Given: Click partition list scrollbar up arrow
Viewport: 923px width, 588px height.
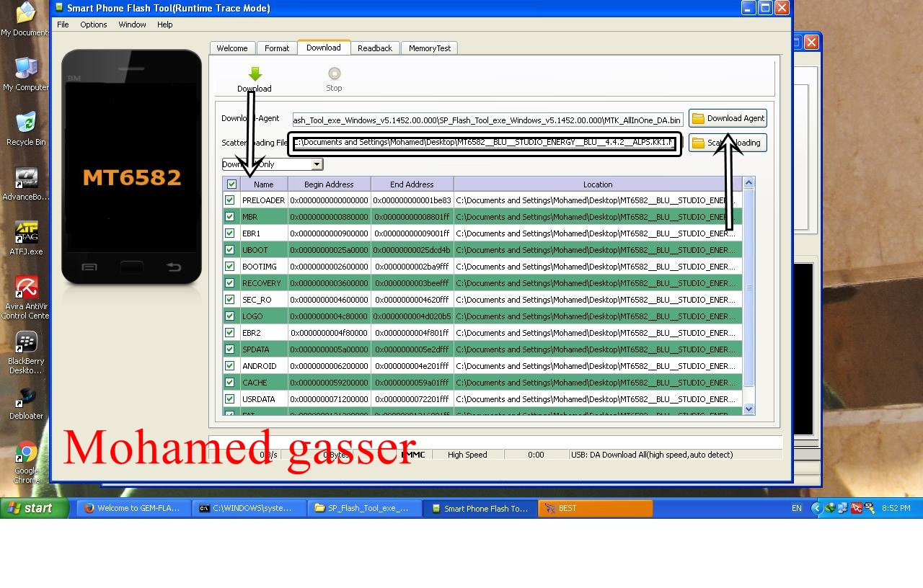Looking at the screenshot, I should pos(748,183).
